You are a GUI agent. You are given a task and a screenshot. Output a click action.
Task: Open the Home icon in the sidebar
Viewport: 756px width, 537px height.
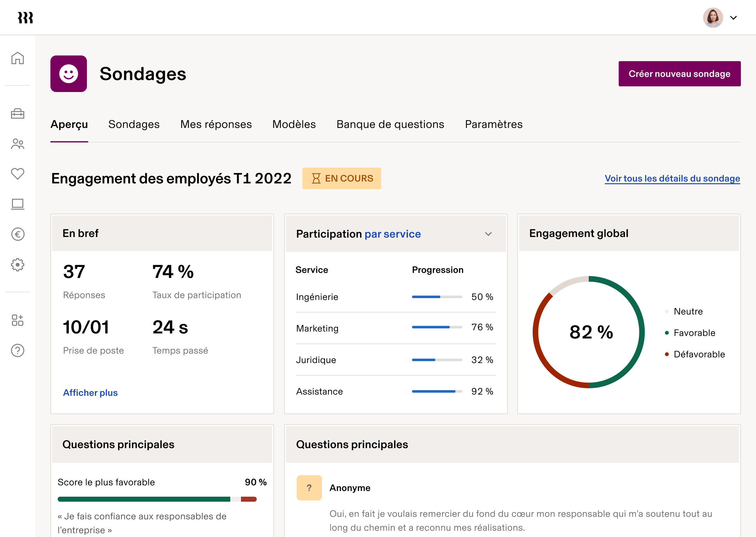(x=18, y=58)
